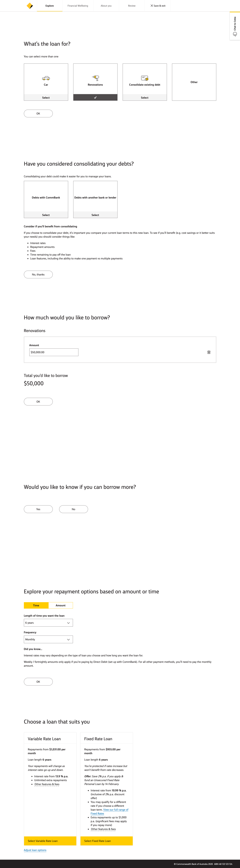Image resolution: width=240 pixels, height=868 pixels.
Task: Expand Other features & fees under Variable Rate
Action: [47, 784]
